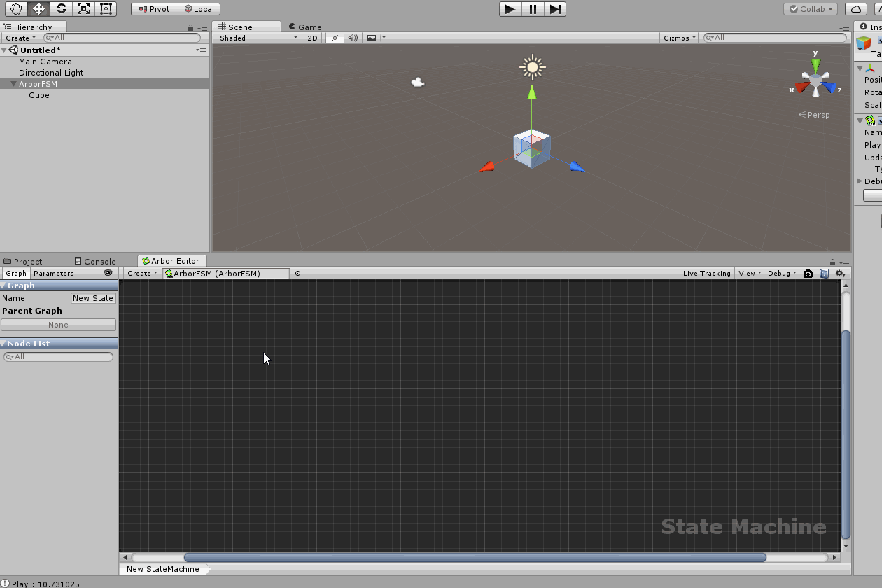Select the Hand tool
The image size is (882, 588).
17,8
